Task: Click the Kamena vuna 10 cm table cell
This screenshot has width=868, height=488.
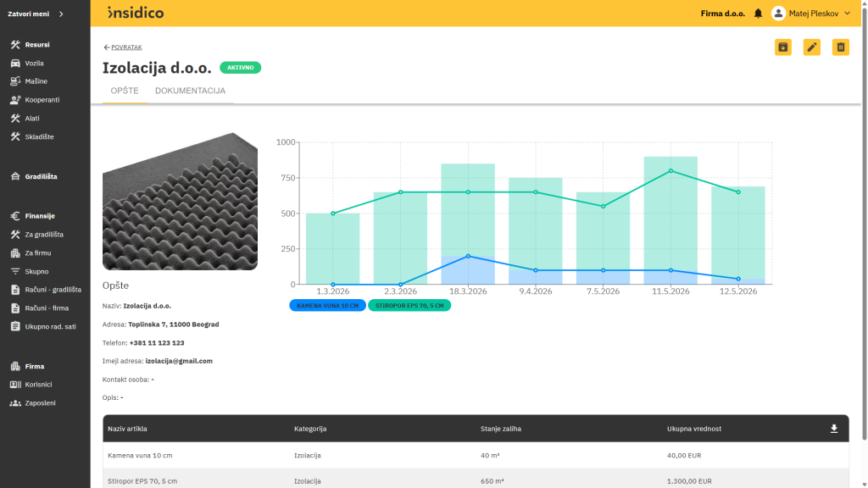Action: click(140, 456)
